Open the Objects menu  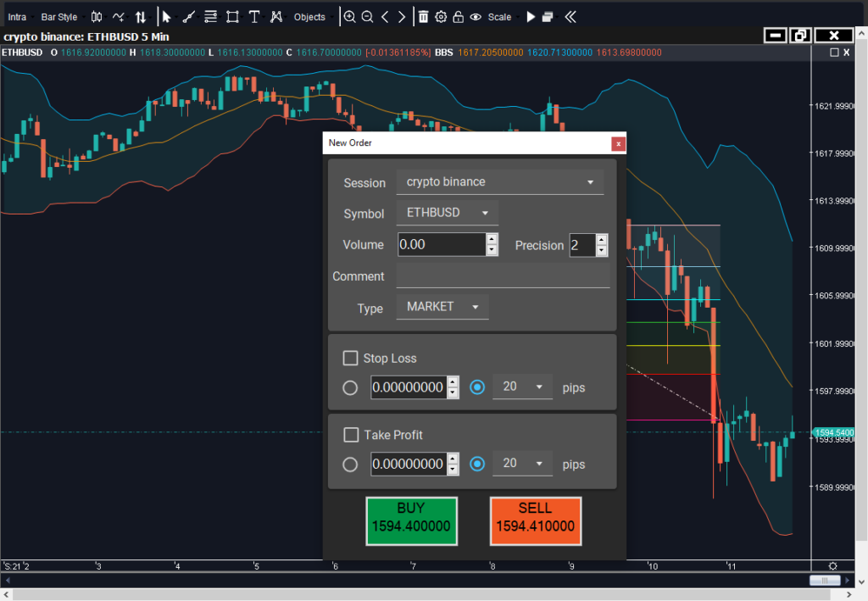click(x=309, y=17)
